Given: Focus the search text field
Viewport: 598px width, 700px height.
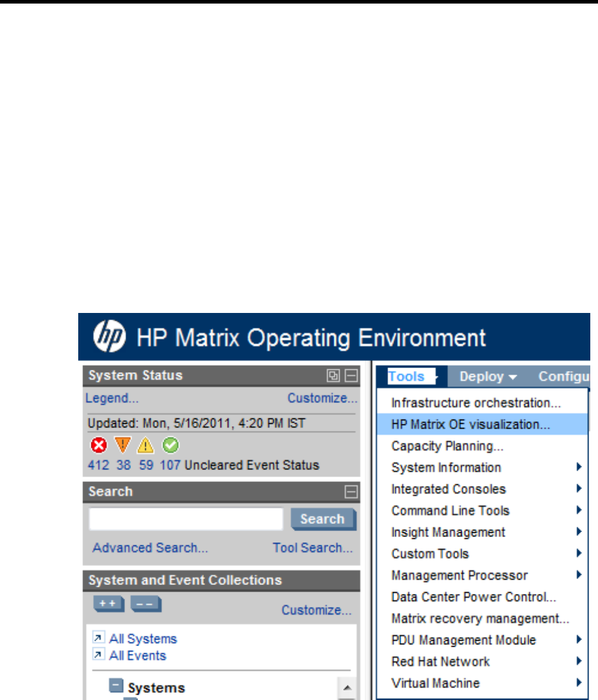Looking at the screenshot, I should tap(186, 519).
